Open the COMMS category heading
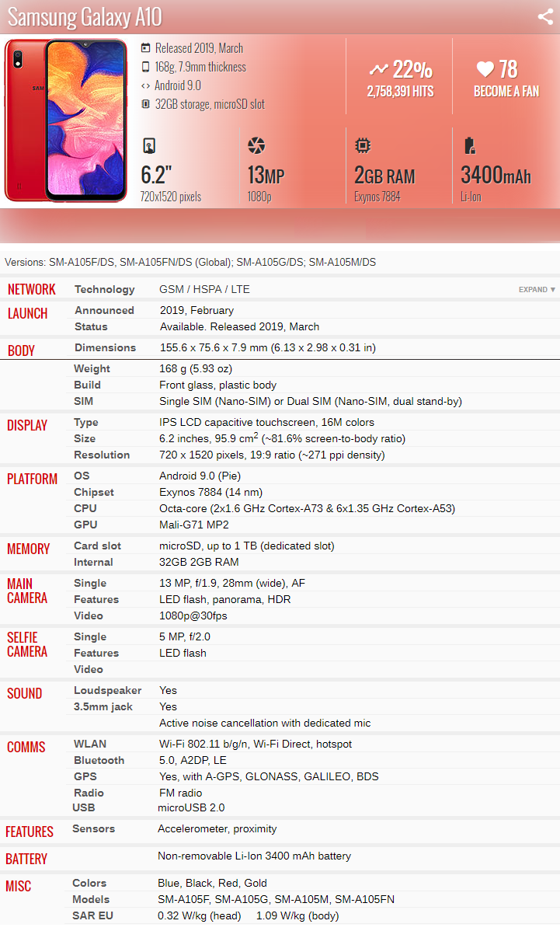 pos(26,747)
